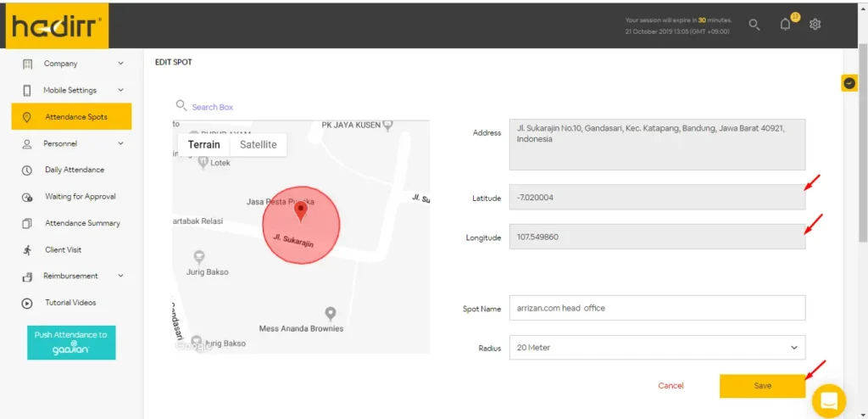
Task: Click the map Search Box field
Action: coord(212,107)
